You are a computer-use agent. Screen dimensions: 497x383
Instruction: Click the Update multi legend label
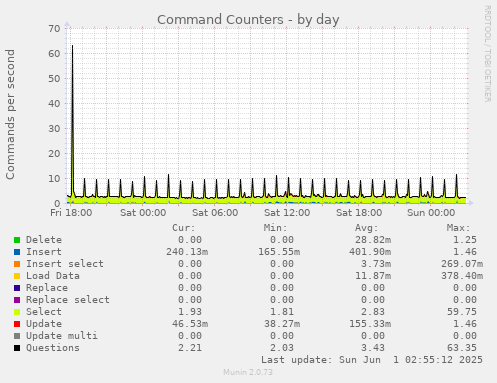click(x=62, y=336)
